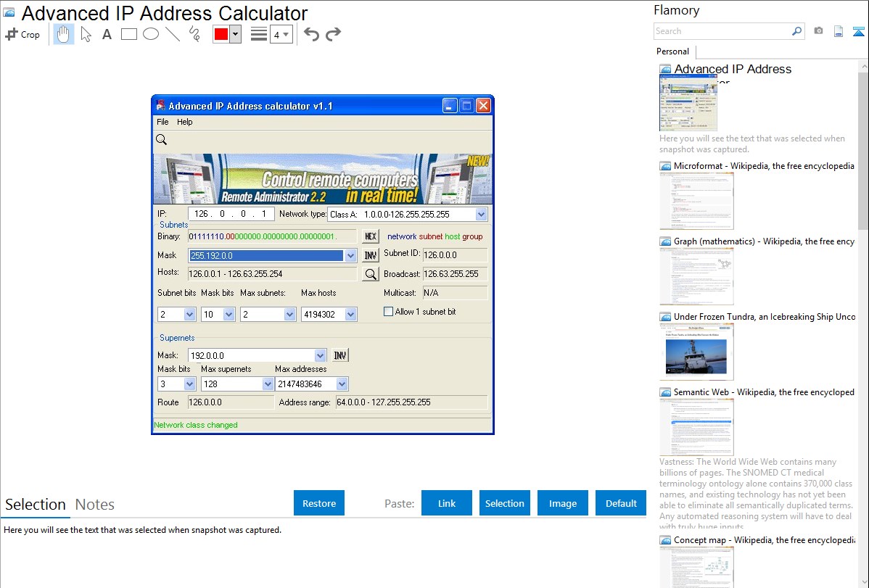The width and height of the screenshot is (869, 588).
Task: Expand the subnet Mask 255.192.0.0 dropdown
Action: 350,255
